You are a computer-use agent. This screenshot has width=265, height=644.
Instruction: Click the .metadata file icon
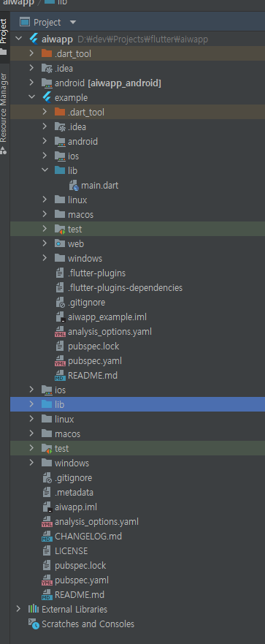click(x=47, y=493)
